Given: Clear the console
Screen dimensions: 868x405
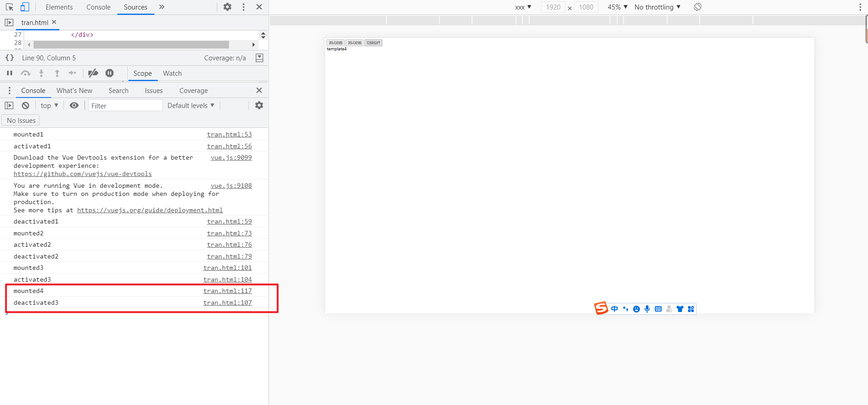Looking at the screenshot, I should click(25, 105).
